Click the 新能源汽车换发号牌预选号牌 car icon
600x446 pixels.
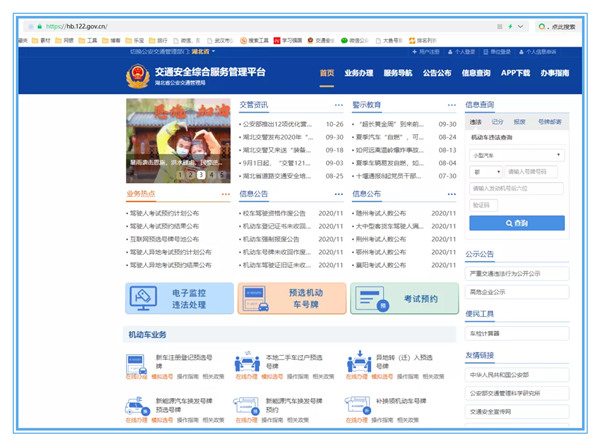click(x=137, y=406)
